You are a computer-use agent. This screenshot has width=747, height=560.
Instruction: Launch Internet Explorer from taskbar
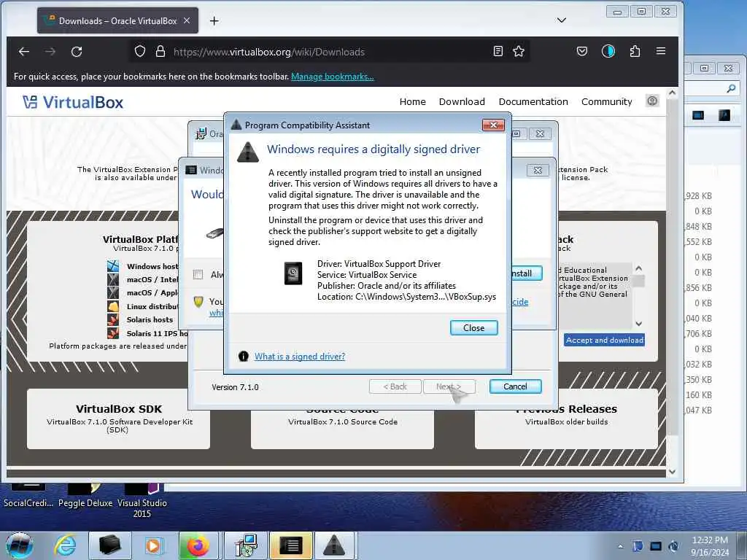pyautogui.click(x=65, y=545)
